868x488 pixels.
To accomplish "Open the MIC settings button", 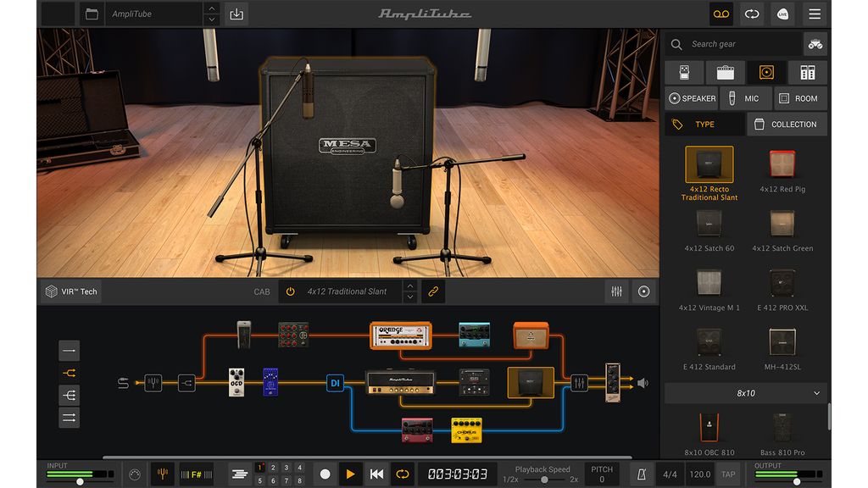I will [746, 98].
